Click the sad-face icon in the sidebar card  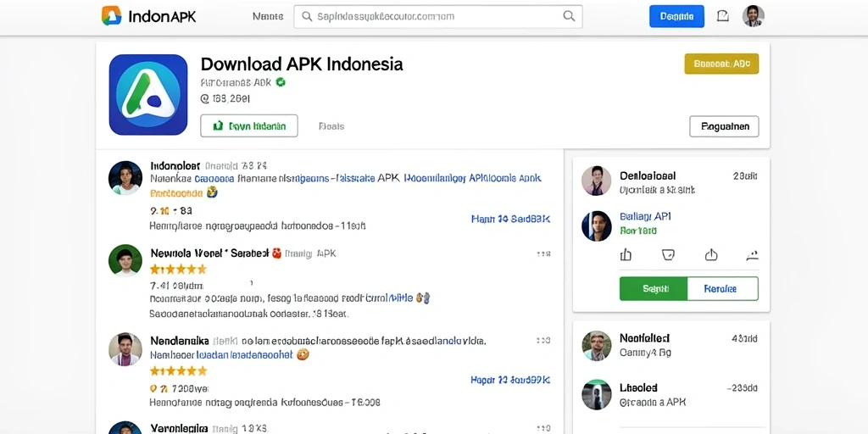pyautogui.click(x=752, y=254)
